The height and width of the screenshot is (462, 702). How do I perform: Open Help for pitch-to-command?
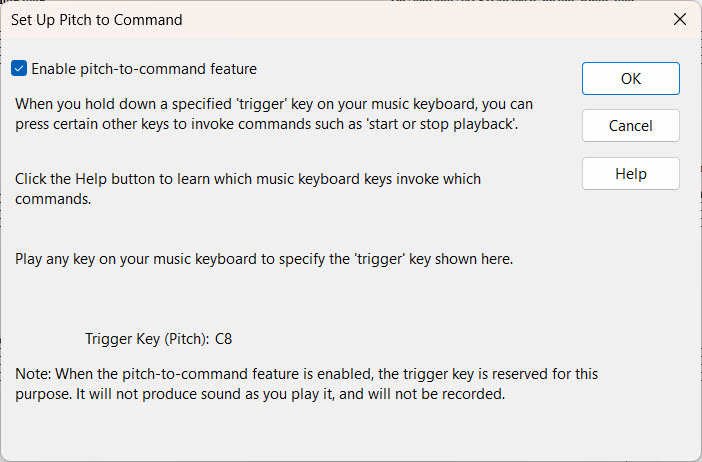[x=630, y=173]
